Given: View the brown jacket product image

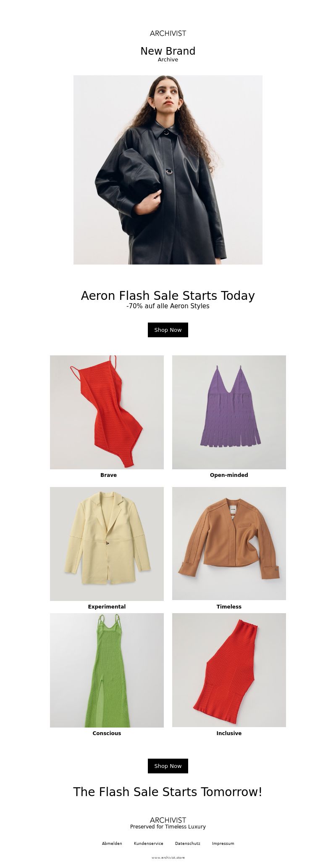Looking at the screenshot, I should (x=229, y=544).
